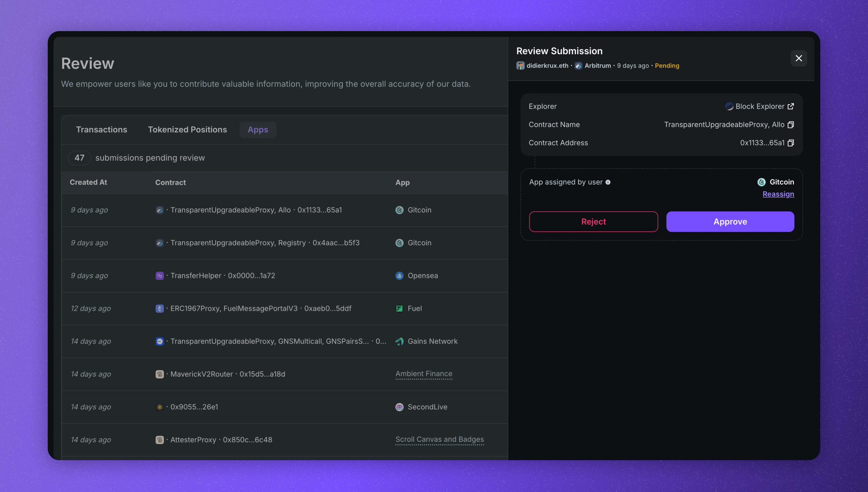Select the Apps tab
Viewport: 868px width, 492px height.
(x=258, y=130)
